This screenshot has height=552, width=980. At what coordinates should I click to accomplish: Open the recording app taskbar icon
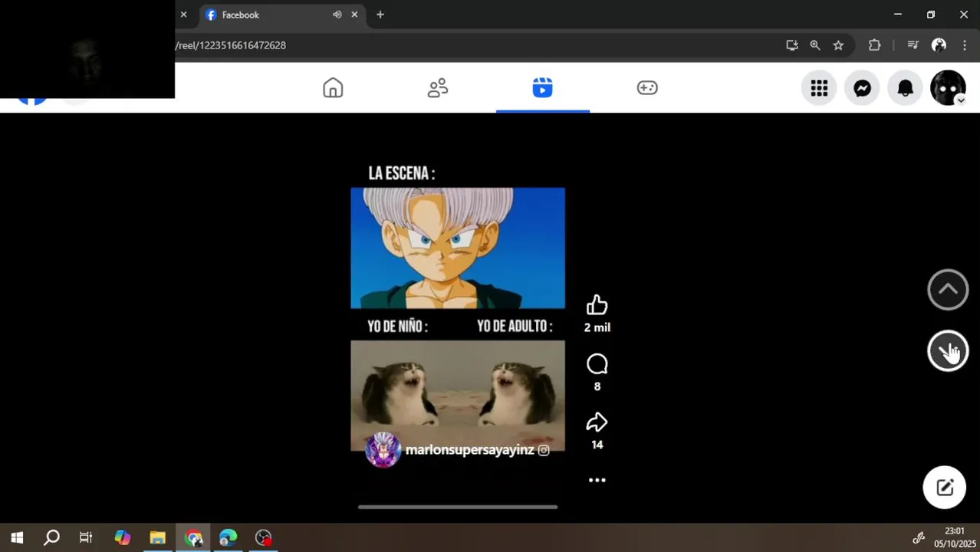[263, 537]
